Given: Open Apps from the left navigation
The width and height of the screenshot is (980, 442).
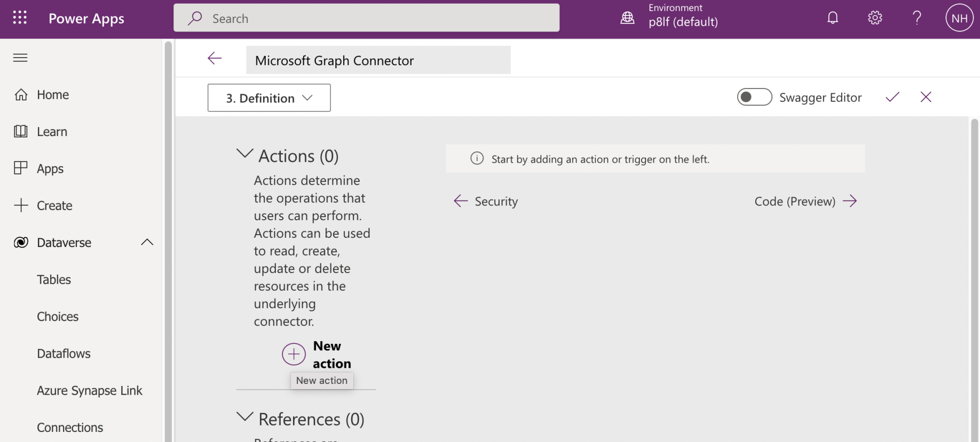Looking at the screenshot, I should click(50, 168).
